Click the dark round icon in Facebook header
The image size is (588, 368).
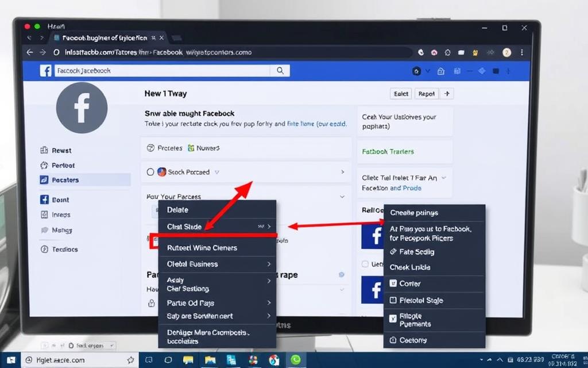[416, 71]
